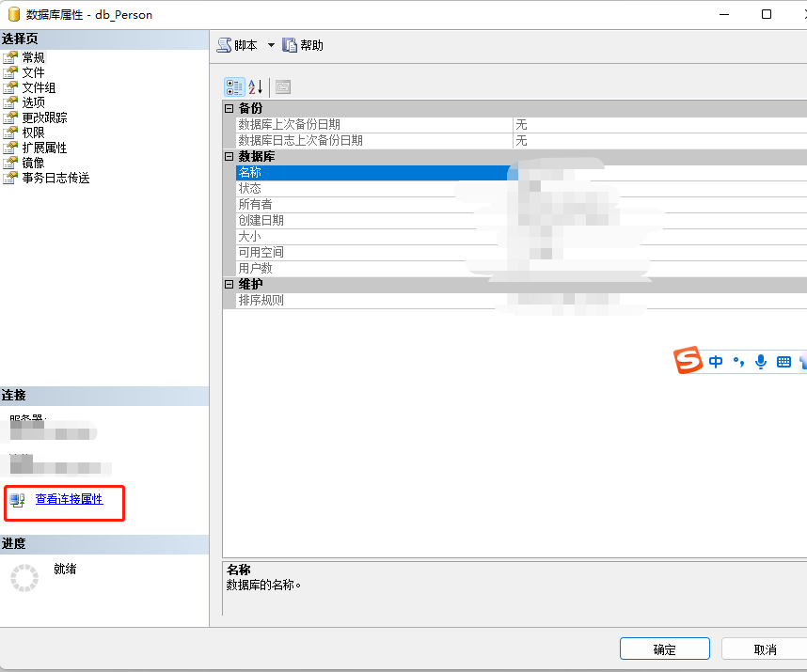The height and width of the screenshot is (672, 807).
Task: Click the 更改跟踪 page icon
Action: tap(10, 117)
